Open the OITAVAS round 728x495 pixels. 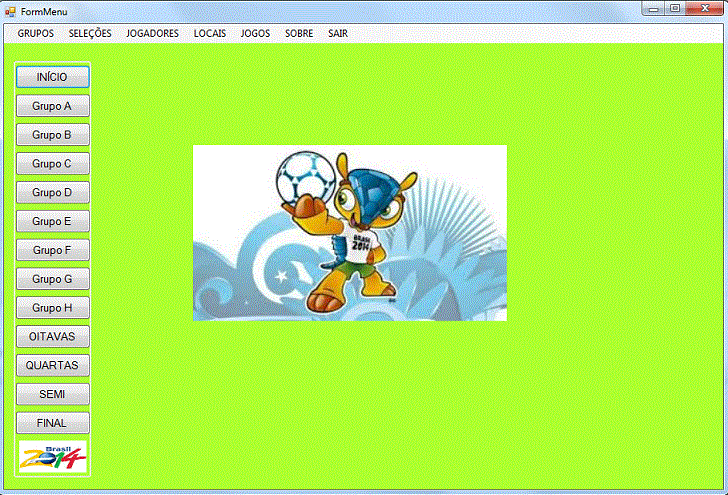pyautogui.click(x=52, y=336)
